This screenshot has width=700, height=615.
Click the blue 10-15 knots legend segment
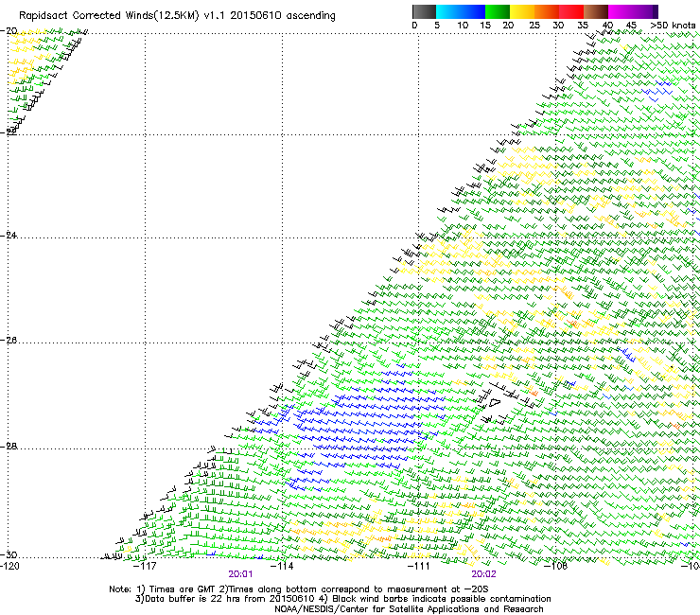point(473,11)
